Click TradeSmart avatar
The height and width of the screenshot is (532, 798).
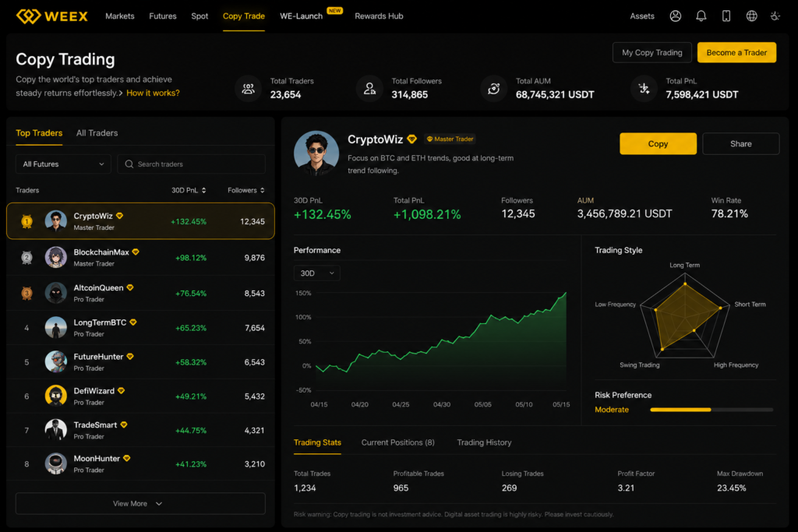56,430
